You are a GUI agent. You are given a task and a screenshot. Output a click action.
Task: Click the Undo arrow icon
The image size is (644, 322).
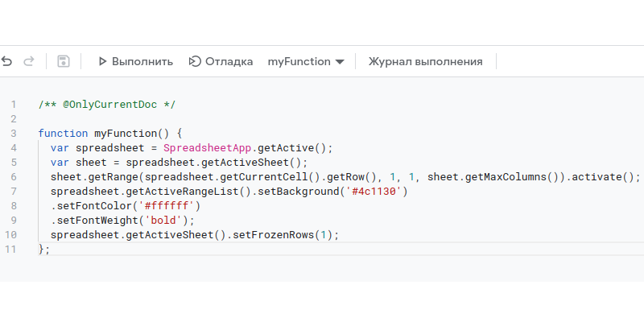[x=7, y=61]
